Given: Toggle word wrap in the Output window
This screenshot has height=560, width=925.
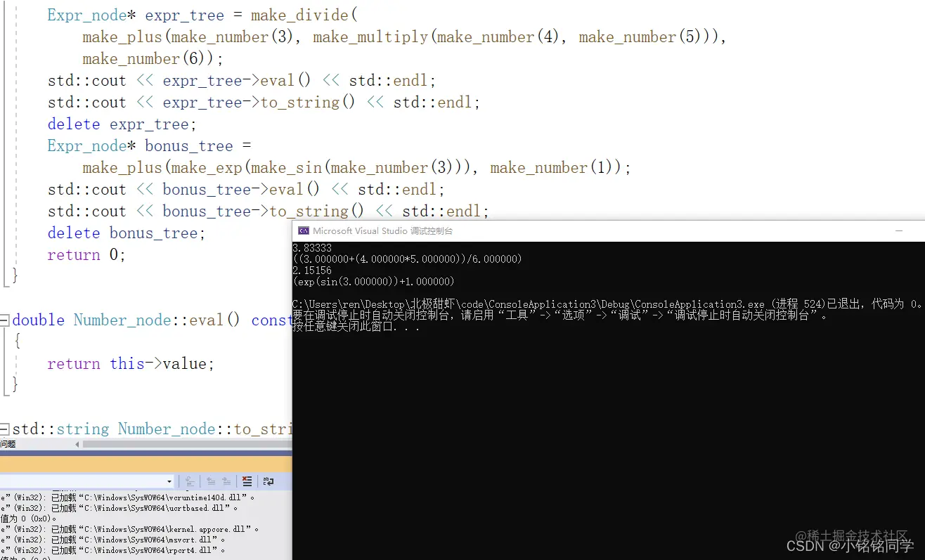Looking at the screenshot, I should (x=268, y=481).
